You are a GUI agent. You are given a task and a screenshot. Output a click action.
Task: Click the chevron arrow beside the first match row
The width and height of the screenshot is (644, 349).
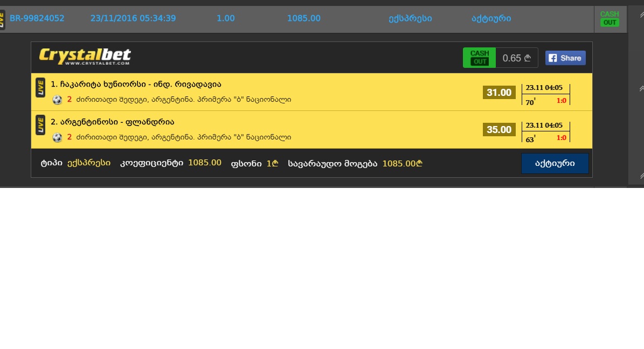(641, 88)
